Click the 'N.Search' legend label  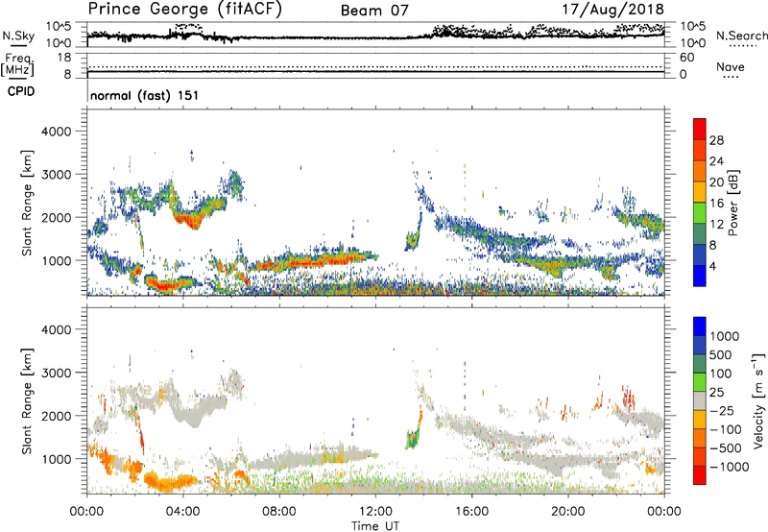pyautogui.click(x=741, y=36)
